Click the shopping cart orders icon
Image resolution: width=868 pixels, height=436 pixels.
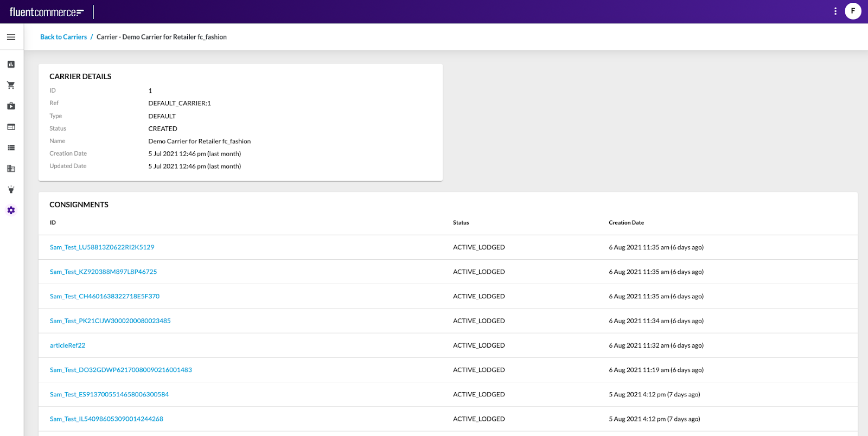[x=11, y=85]
